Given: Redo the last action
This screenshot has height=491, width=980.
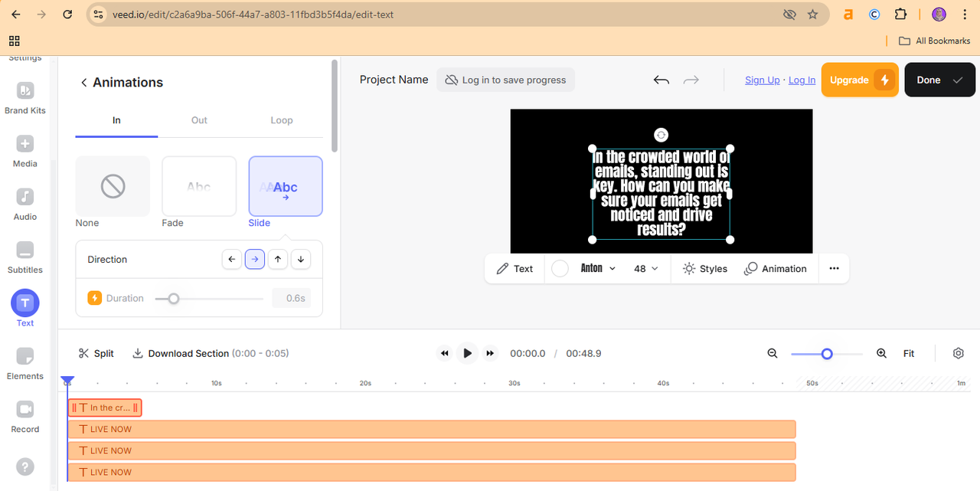Looking at the screenshot, I should (x=691, y=80).
